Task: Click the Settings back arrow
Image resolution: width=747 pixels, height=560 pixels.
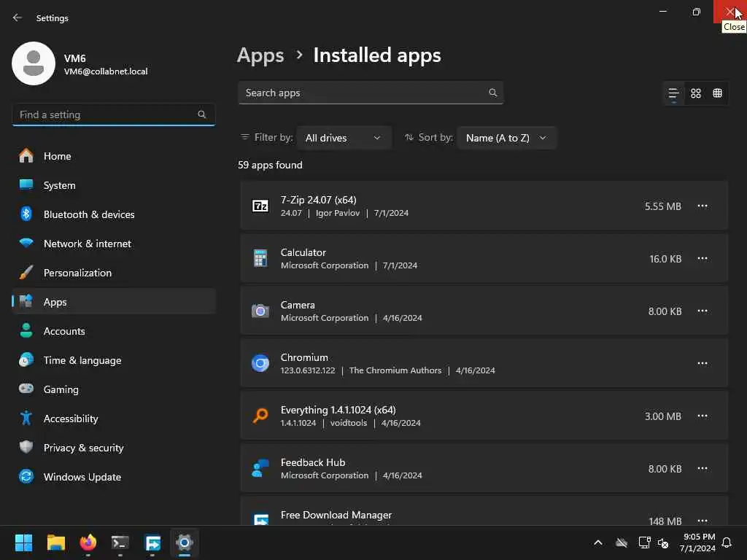Action: (x=18, y=18)
